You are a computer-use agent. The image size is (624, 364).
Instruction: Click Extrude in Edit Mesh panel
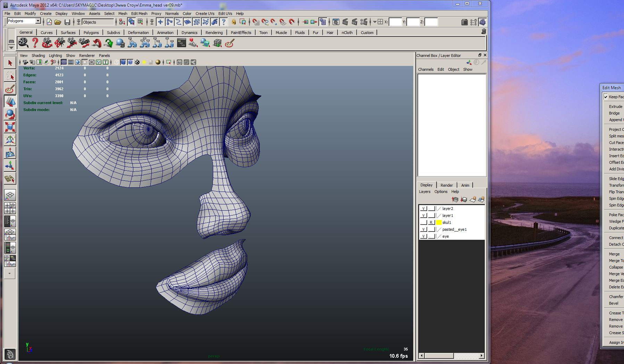pos(616,107)
